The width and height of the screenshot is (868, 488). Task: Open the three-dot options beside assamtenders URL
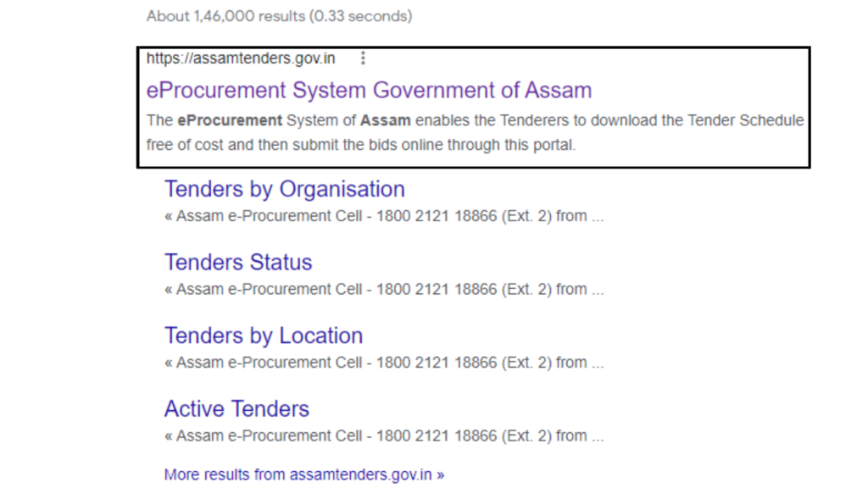(x=364, y=58)
